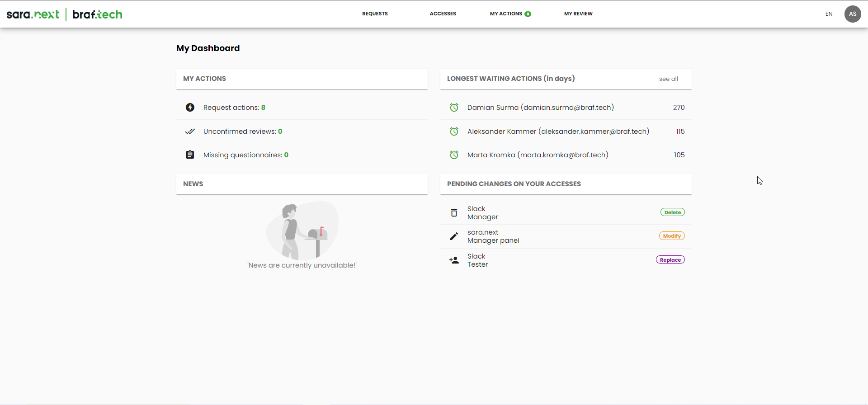This screenshot has width=868, height=405.
Task: Click the purple Replace badge
Action: tap(670, 260)
